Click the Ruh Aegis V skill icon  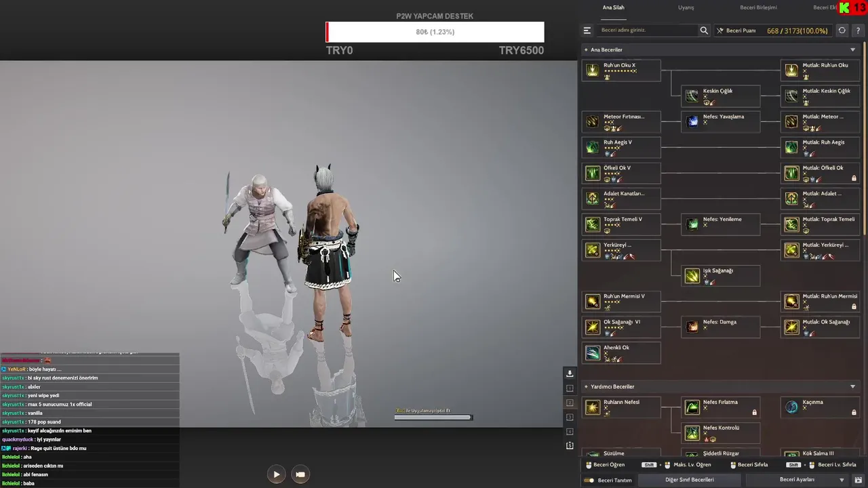tap(593, 148)
